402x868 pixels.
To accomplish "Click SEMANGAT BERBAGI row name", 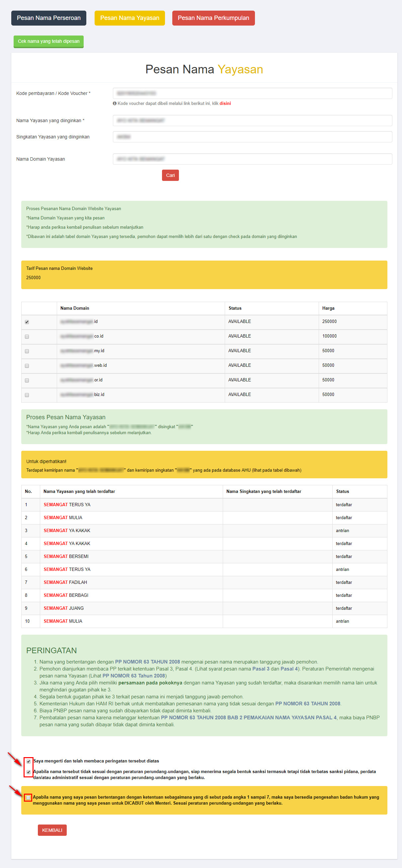I will click(x=66, y=595).
